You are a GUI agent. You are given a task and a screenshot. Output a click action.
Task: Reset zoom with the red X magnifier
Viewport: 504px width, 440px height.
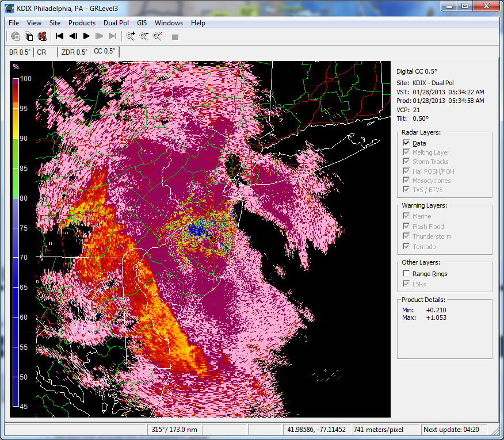(157, 36)
